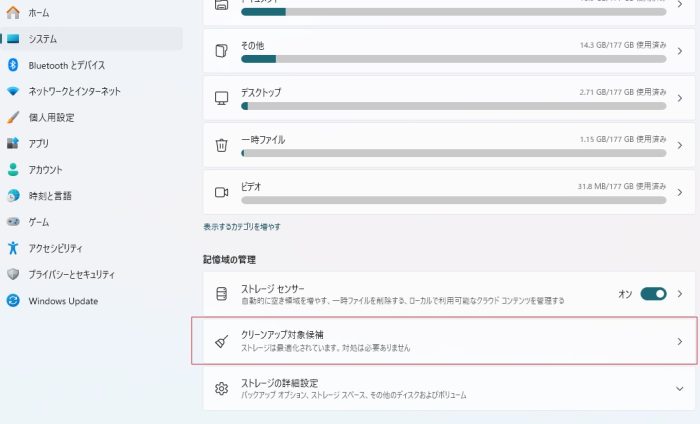700x424 pixels.
Task: Expand the ストレージの詳細設定 dropdown arrow
Action: (x=679, y=389)
